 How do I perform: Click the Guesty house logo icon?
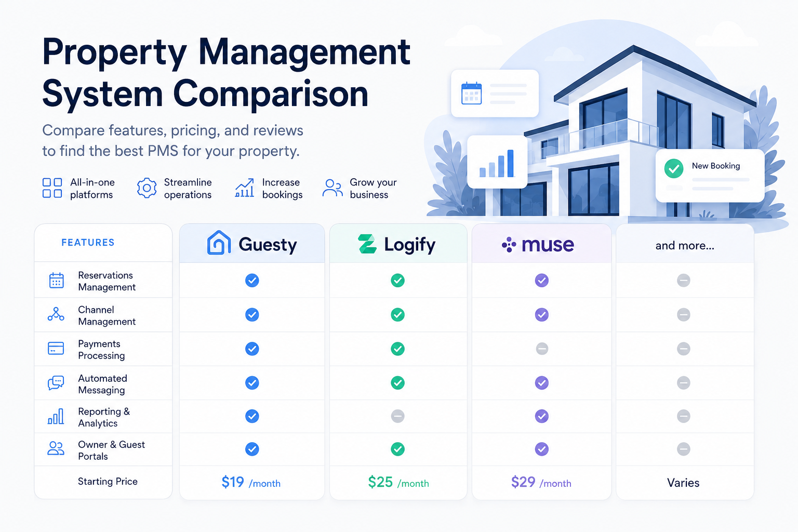pos(219,243)
